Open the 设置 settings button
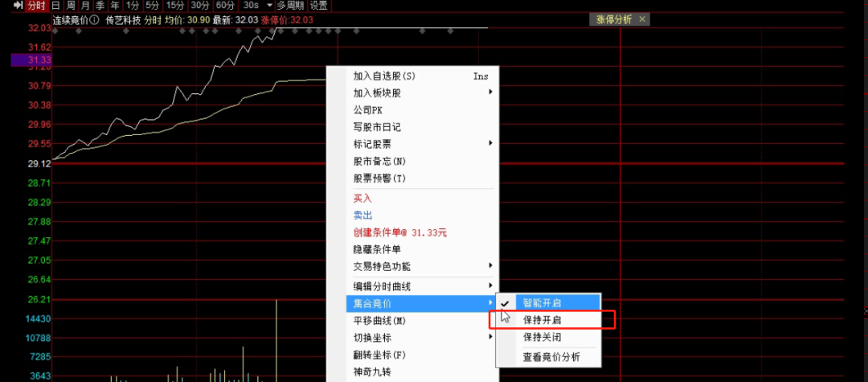This screenshot has height=382, width=868. (x=318, y=6)
